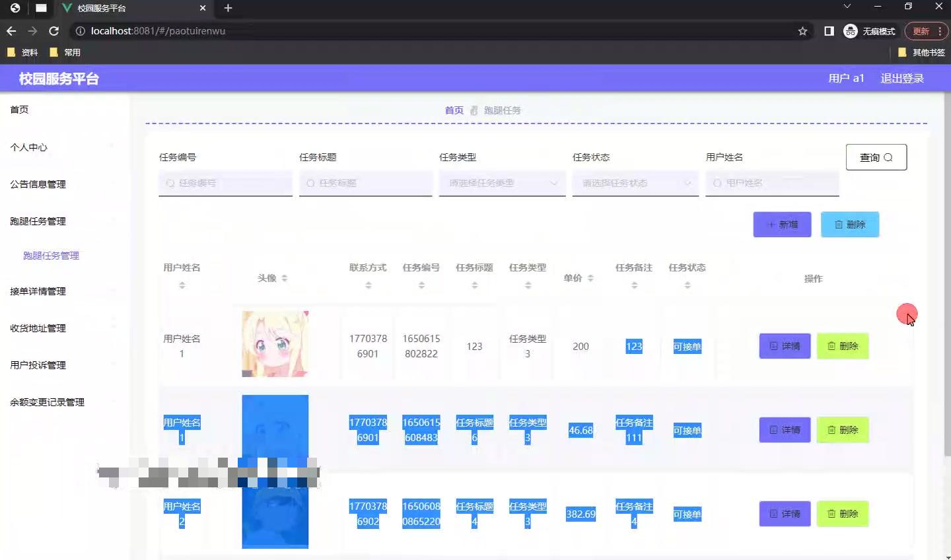This screenshot has width=951, height=560.
Task: Open the 资料 bookmarks folder
Action: (24, 52)
